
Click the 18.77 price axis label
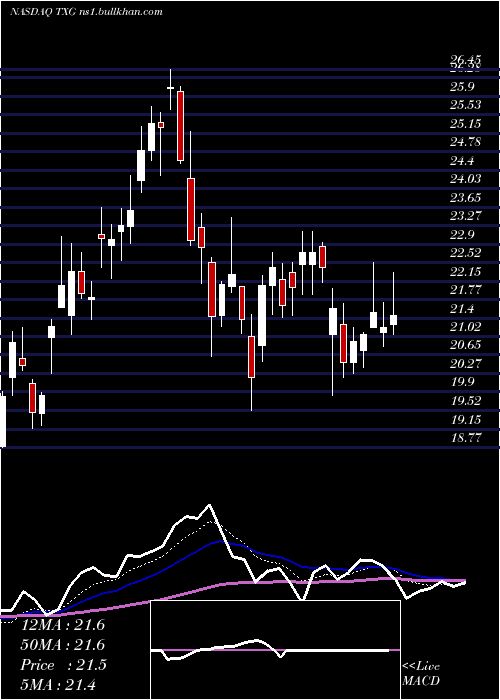[x=466, y=438]
